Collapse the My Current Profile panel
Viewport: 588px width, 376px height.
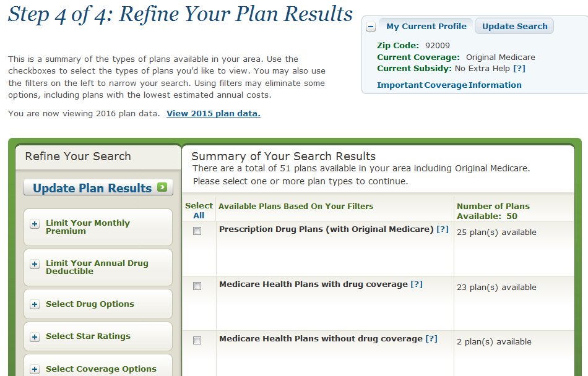[x=371, y=27]
